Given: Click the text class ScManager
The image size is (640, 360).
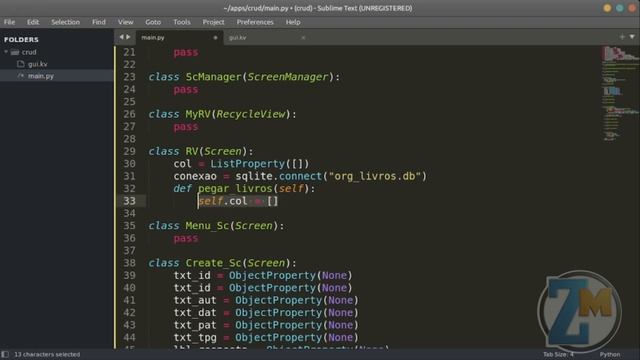Looking at the screenshot, I should pyautogui.click(x=195, y=77).
